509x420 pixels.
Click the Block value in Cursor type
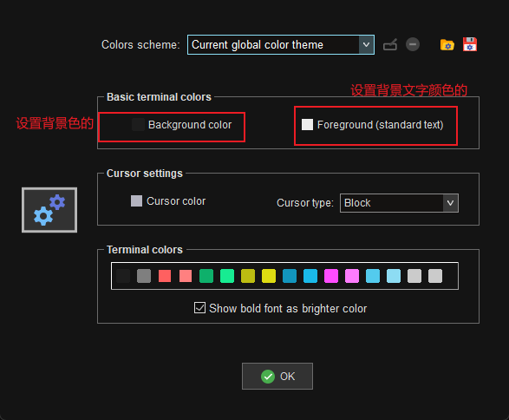[x=357, y=203]
